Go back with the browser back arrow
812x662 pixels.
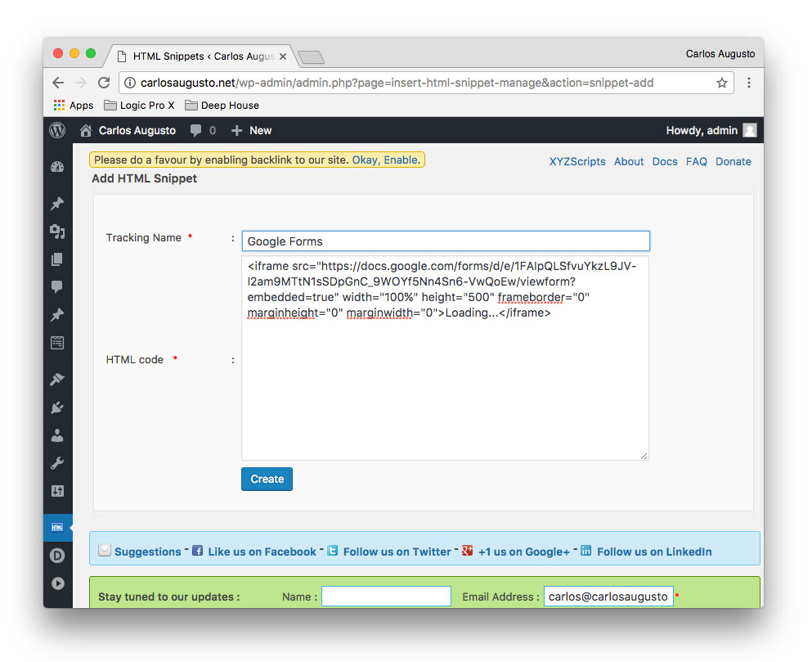click(x=59, y=83)
